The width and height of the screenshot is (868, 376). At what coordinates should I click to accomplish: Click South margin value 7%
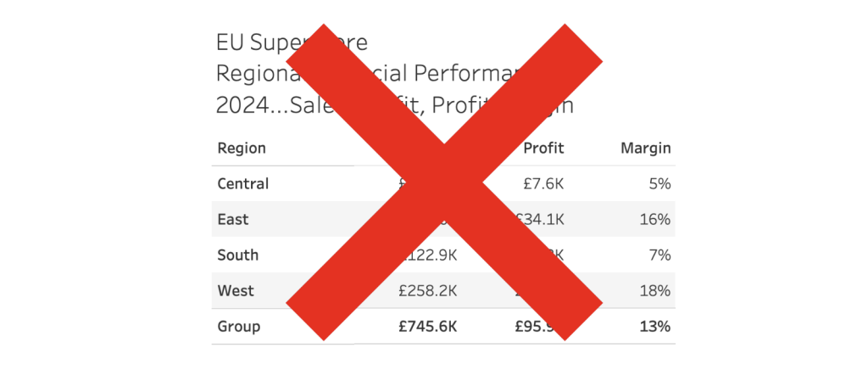659,255
